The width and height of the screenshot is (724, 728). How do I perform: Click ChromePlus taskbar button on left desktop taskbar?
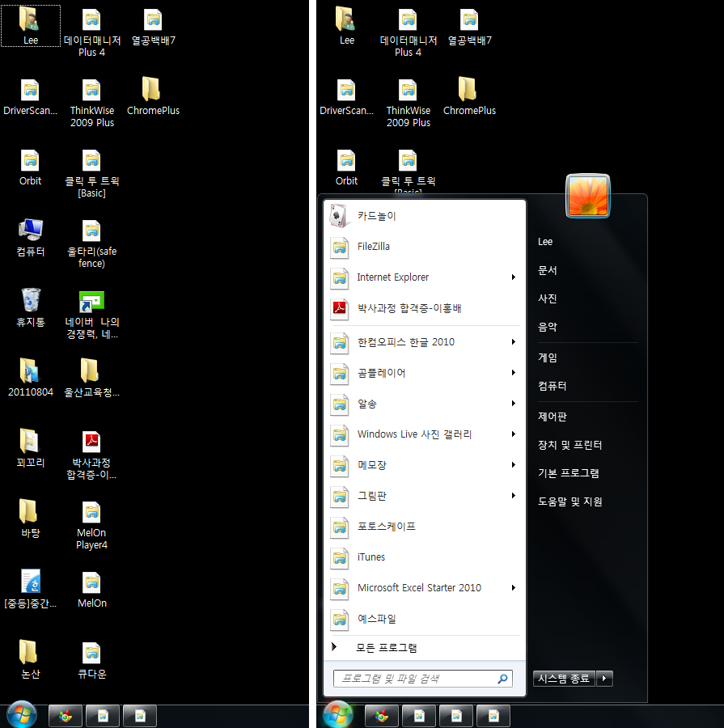[66, 717]
